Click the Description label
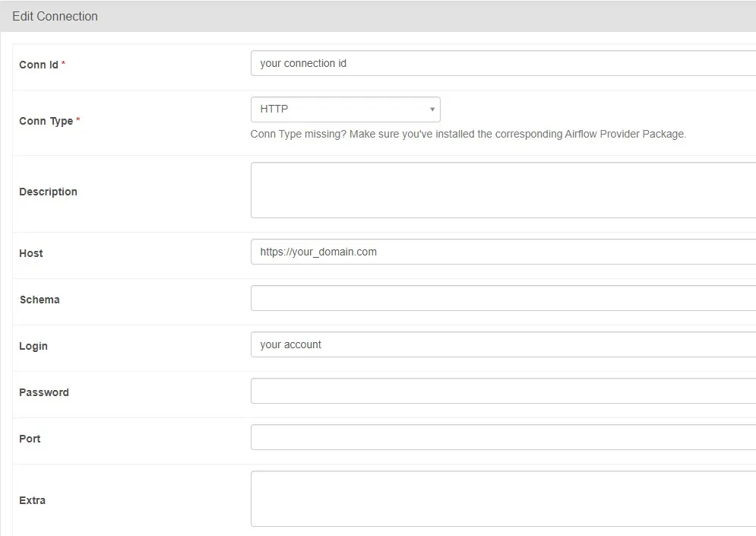The width and height of the screenshot is (756, 536). (x=48, y=192)
